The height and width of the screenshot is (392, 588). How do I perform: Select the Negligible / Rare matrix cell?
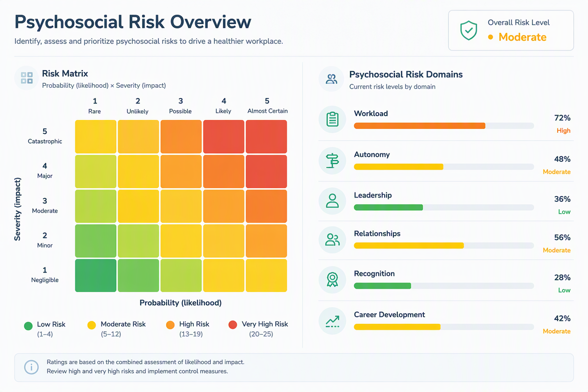tap(96, 276)
